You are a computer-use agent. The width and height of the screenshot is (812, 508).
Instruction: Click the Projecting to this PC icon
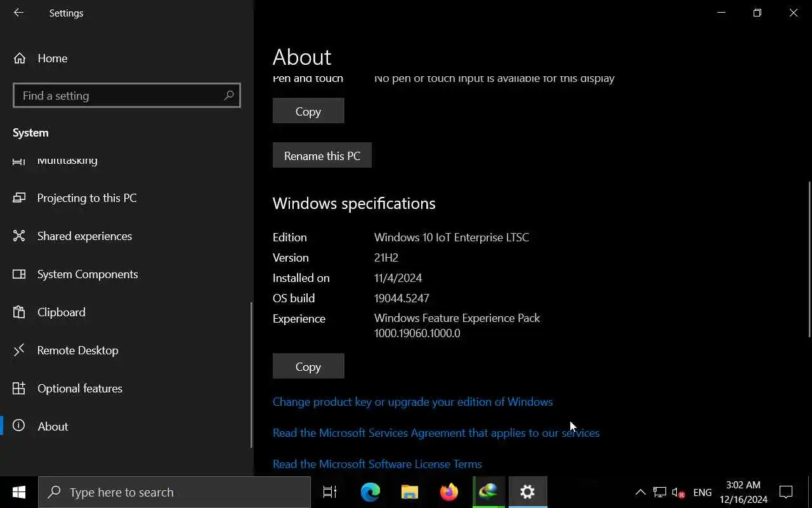click(19, 197)
